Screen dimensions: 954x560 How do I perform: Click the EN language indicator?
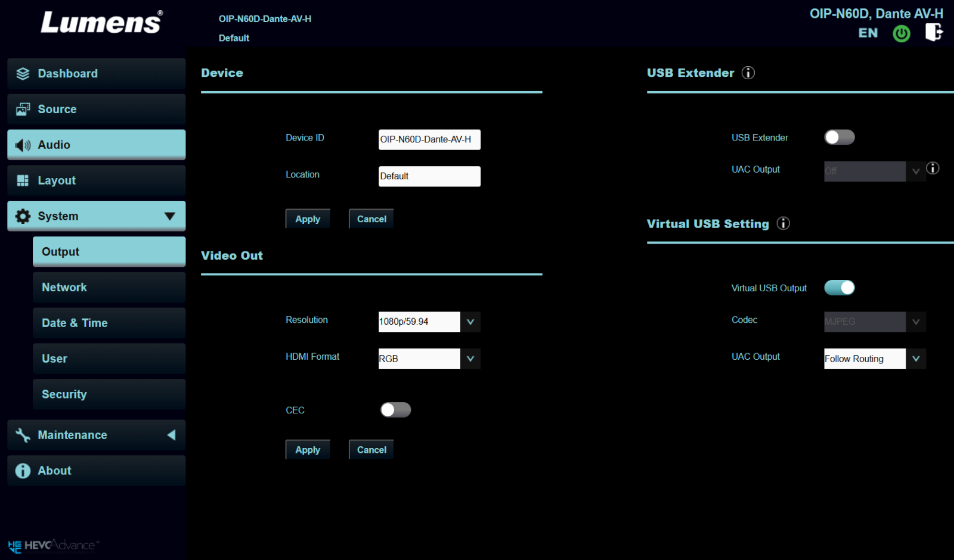(x=868, y=33)
